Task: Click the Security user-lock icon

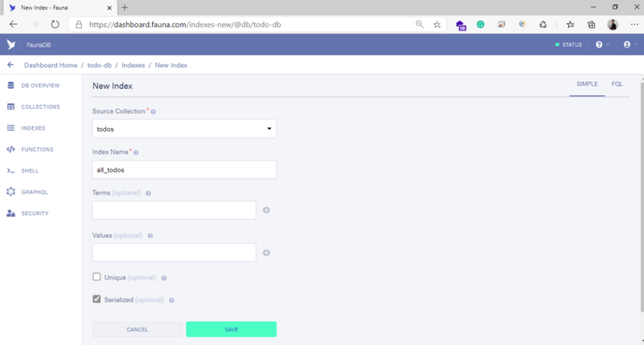Action: tap(11, 214)
